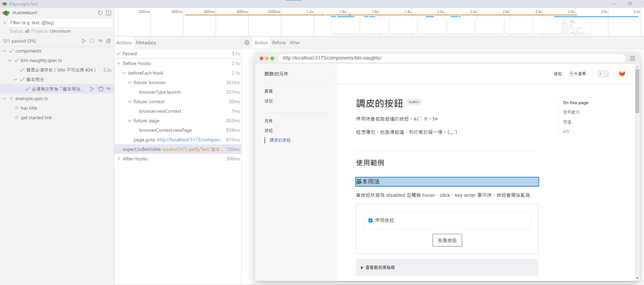
Task: Collapse btn-naughty.spec.ts tree node
Action: [10, 60]
